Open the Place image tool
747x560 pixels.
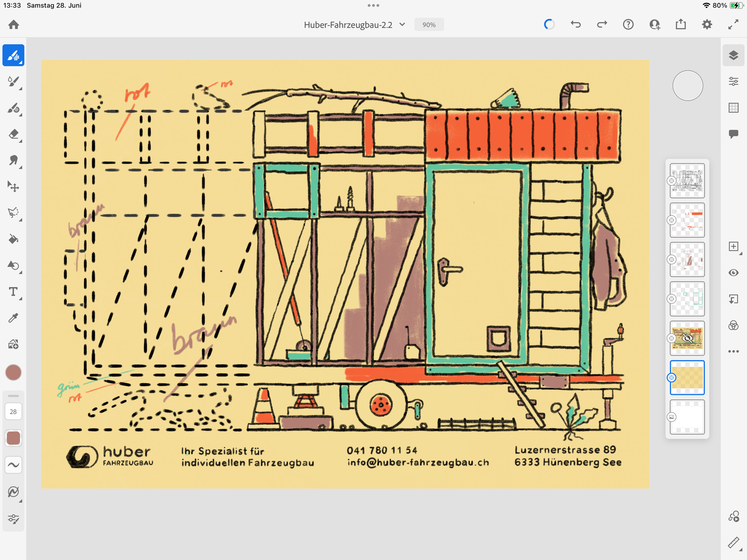pos(13,344)
